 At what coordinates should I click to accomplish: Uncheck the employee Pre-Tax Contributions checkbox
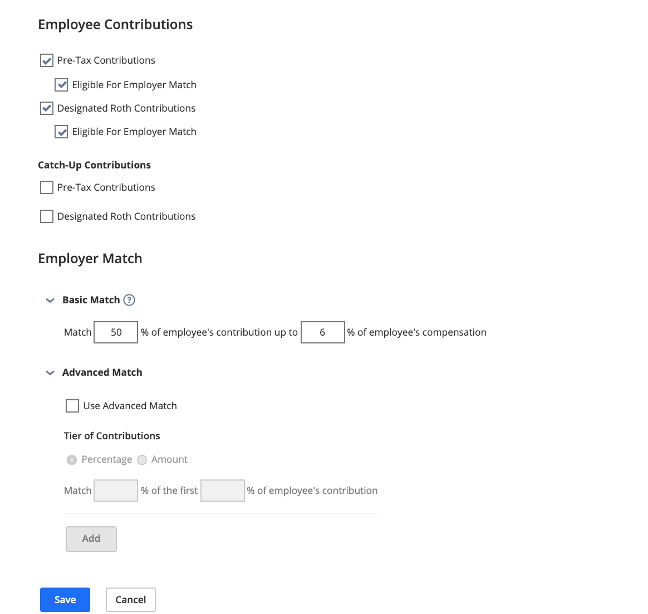46,60
